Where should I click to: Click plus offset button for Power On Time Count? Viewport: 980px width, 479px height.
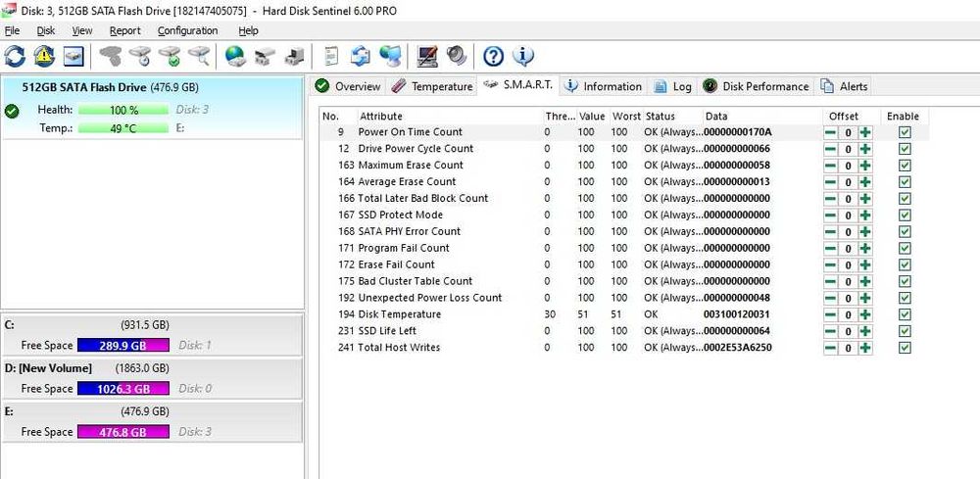coord(865,132)
